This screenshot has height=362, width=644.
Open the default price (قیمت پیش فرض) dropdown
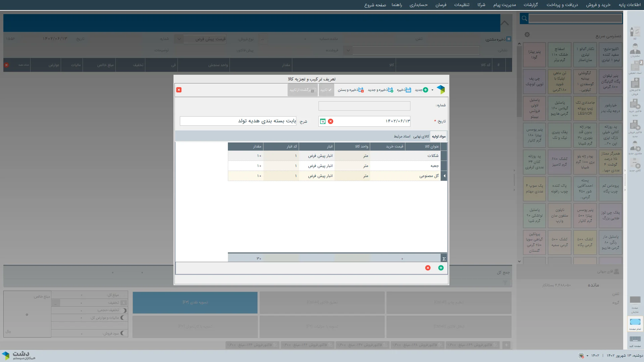tap(179, 39)
